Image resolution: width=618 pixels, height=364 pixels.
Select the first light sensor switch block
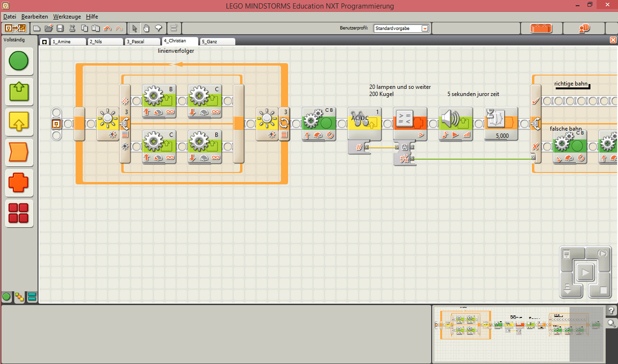pyautogui.click(x=107, y=124)
